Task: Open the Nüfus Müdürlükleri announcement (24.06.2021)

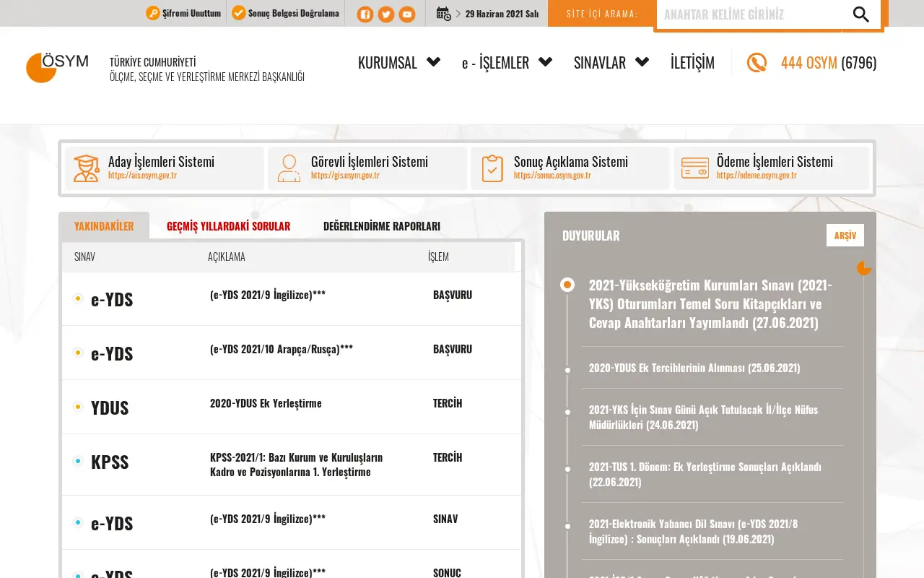Action: click(x=703, y=417)
